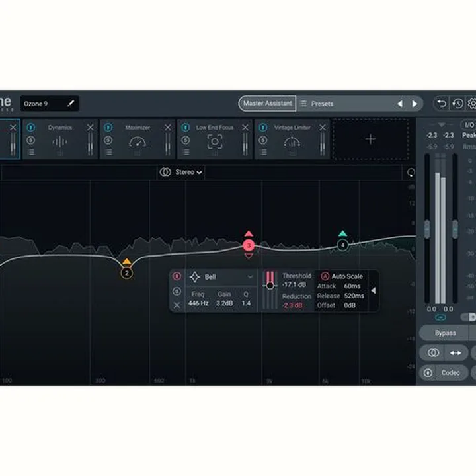The height and width of the screenshot is (476, 476).
Task: Solo the Maximizer module
Action: pyautogui.click(x=108, y=140)
